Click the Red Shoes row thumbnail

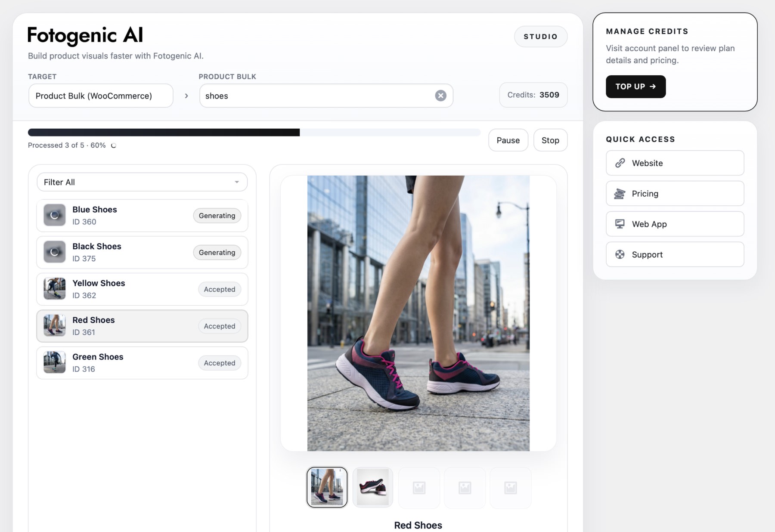pyautogui.click(x=55, y=326)
